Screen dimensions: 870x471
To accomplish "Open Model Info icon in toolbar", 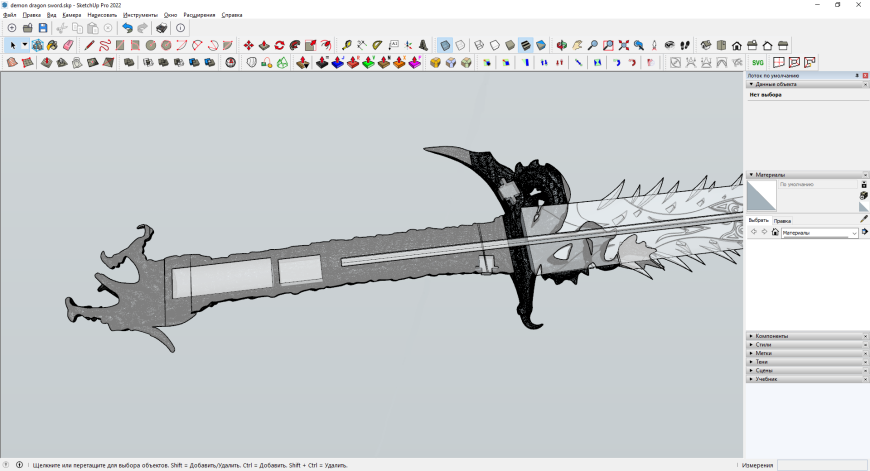I will [x=181, y=28].
